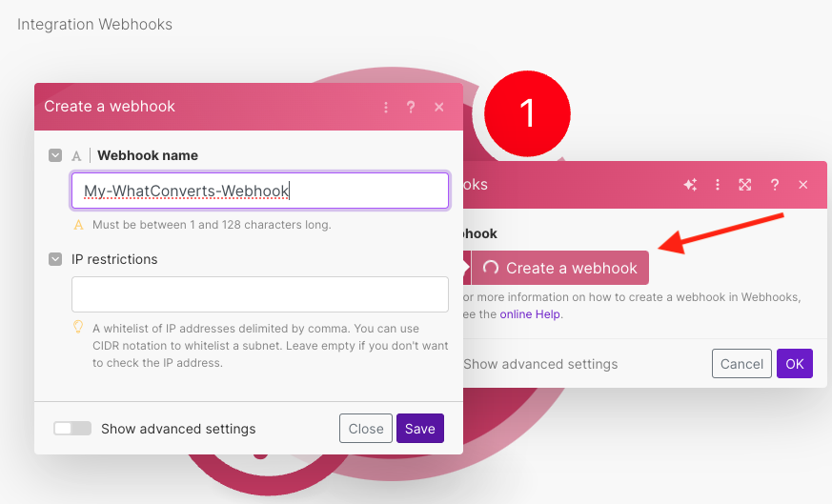Toggle the IP restrictions checkbox
Screen dimensions: 832x504
(55, 259)
